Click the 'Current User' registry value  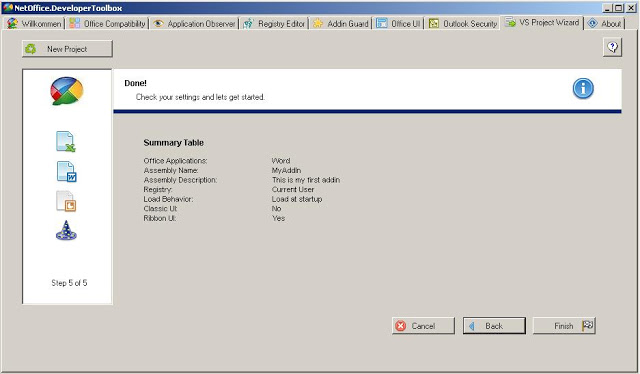[293, 189]
